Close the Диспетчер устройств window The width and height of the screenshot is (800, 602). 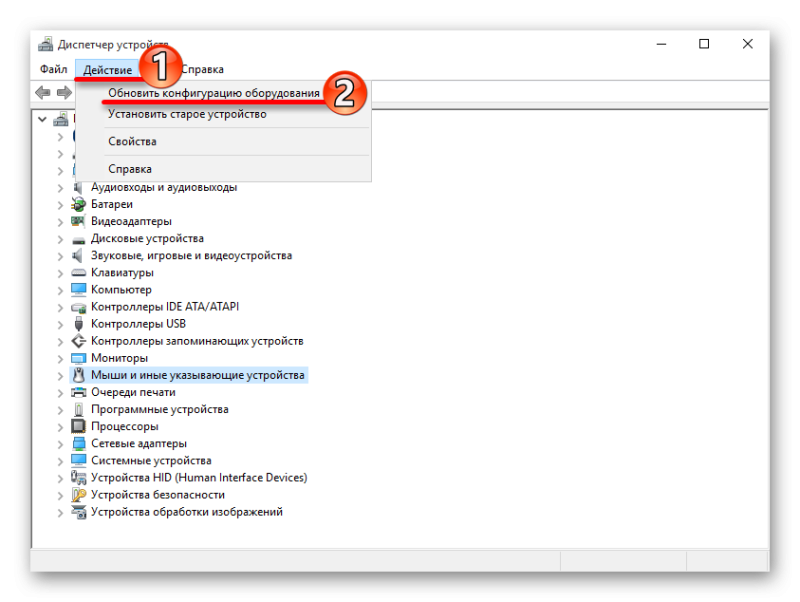pyautogui.click(x=747, y=44)
